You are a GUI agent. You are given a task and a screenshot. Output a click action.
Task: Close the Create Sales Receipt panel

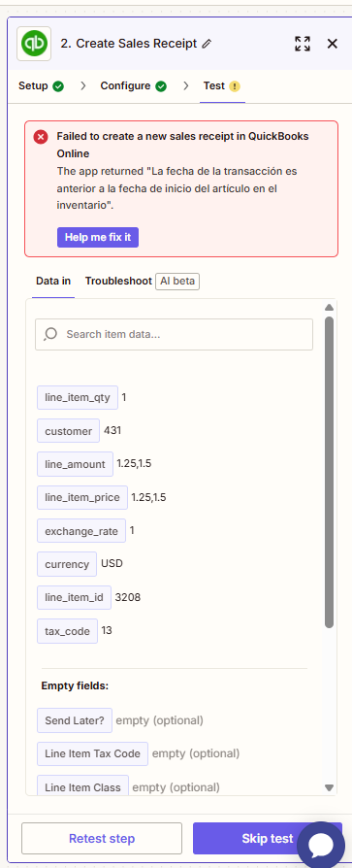[x=332, y=44]
